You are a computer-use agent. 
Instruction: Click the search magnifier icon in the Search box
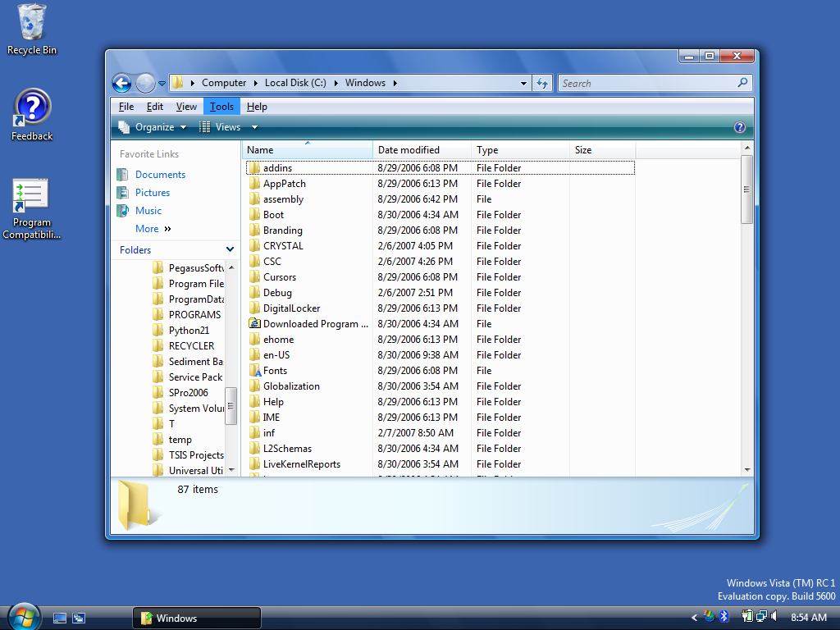coord(742,83)
